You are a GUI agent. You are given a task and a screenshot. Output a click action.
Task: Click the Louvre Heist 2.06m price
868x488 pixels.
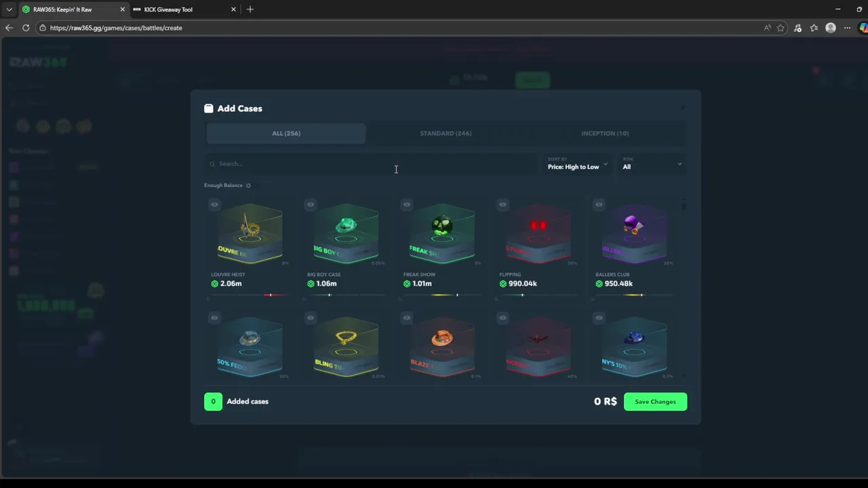(231, 284)
